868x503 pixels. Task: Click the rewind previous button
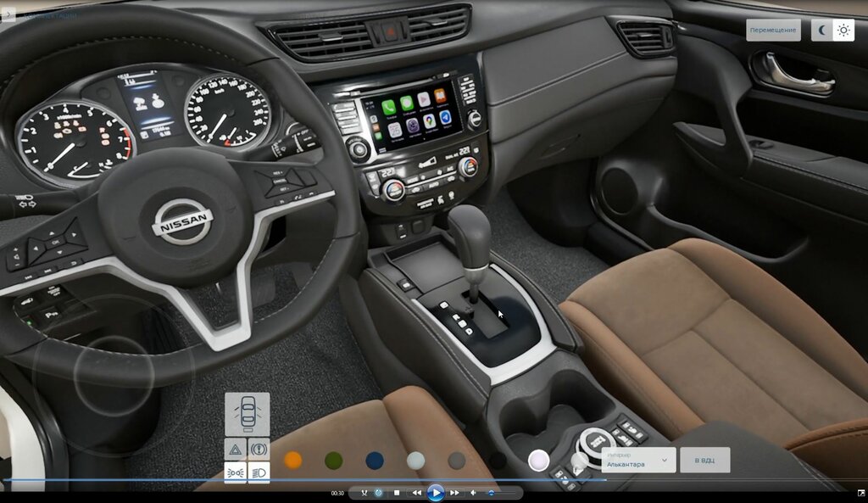[x=416, y=493]
